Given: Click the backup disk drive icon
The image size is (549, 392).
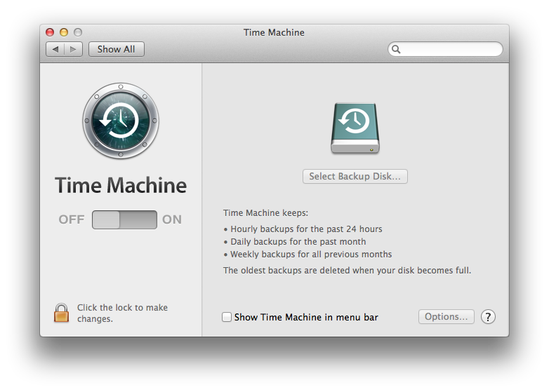Looking at the screenshot, I should 355,128.
